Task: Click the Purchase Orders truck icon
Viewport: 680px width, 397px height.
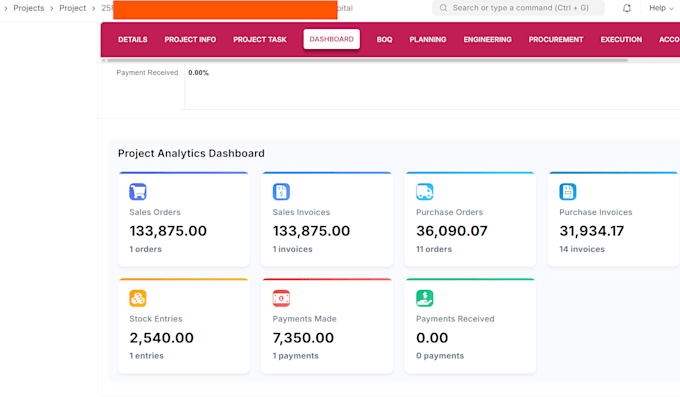Action: tap(425, 192)
